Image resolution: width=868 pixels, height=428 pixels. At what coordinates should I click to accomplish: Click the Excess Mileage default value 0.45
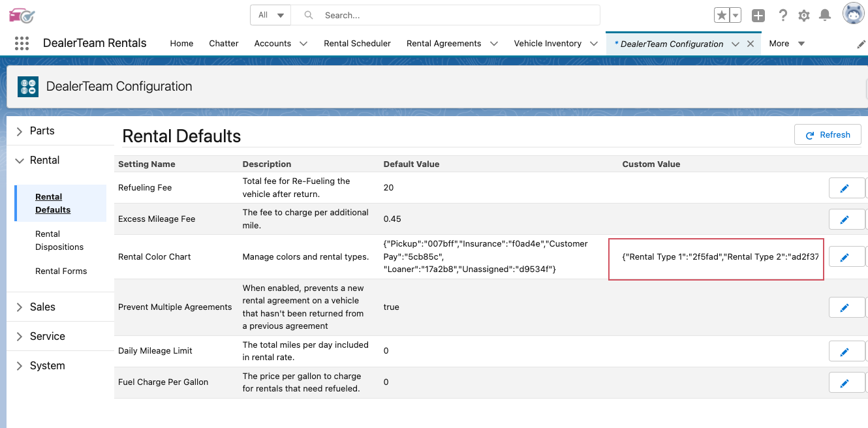pyautogui.click(x=392, y=219)
